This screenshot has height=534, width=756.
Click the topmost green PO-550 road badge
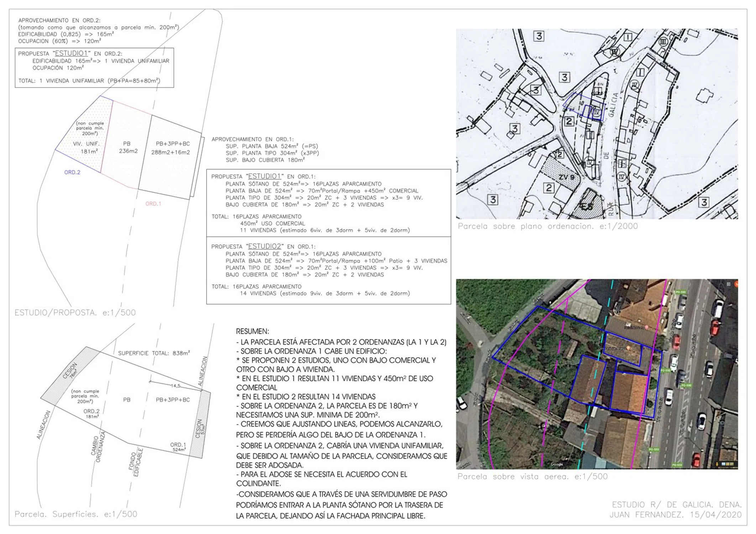point(681,292)
